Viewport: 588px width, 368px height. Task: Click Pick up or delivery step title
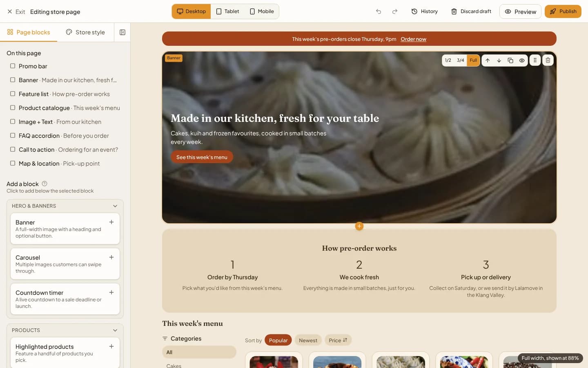(486, 277)
